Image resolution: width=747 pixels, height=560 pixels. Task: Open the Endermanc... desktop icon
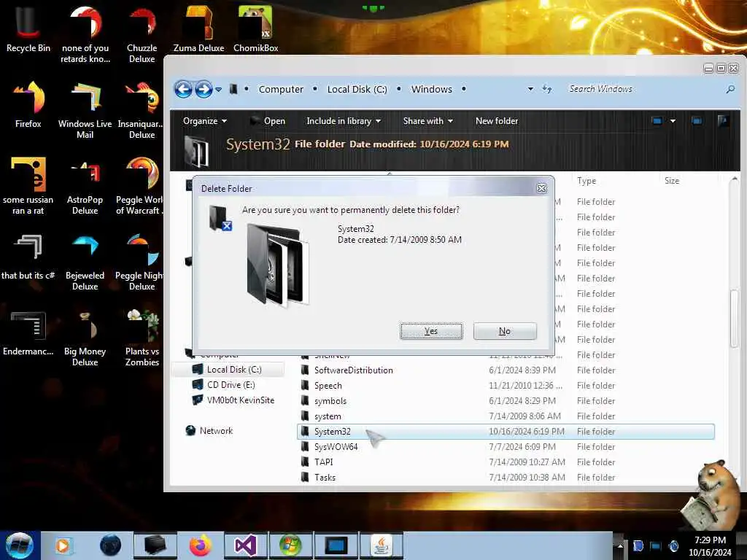click(28, 332)
